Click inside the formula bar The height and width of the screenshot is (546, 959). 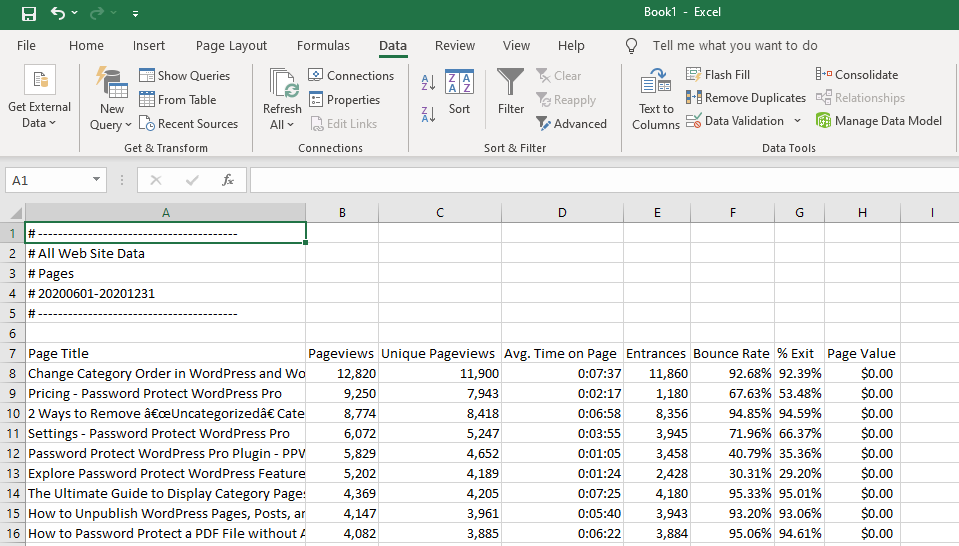pos(604,180)
